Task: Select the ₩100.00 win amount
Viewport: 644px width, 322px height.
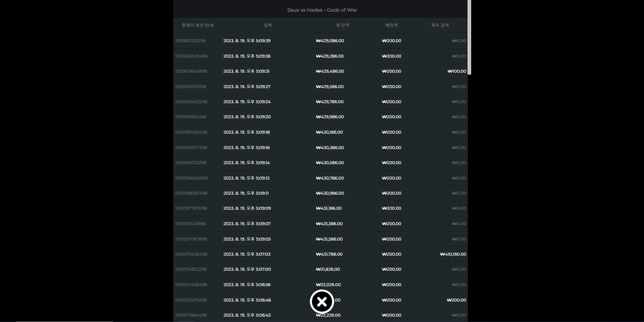Action: coord(457,71)
